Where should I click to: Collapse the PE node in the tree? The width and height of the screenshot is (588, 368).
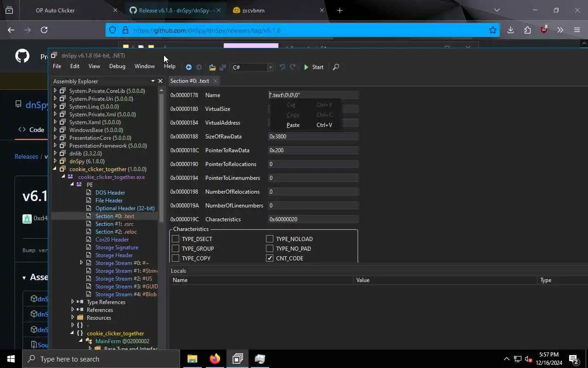[72, 184]
